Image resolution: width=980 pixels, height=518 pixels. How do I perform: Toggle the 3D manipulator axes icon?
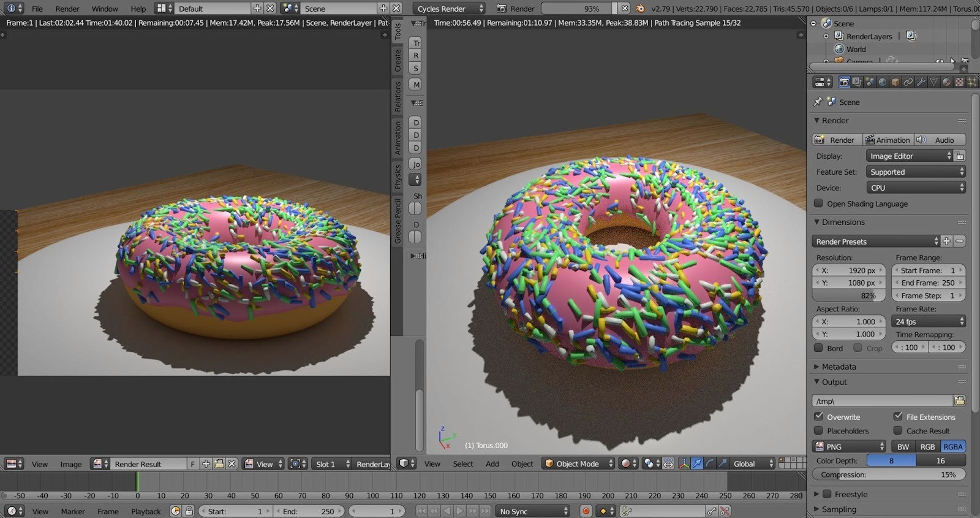tap(684, 463)
